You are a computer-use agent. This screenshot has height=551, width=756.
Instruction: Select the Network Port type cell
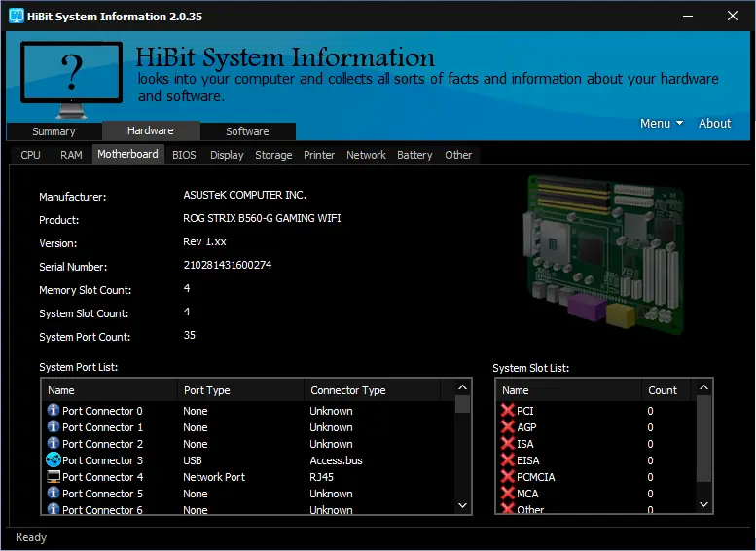[214, 477]
